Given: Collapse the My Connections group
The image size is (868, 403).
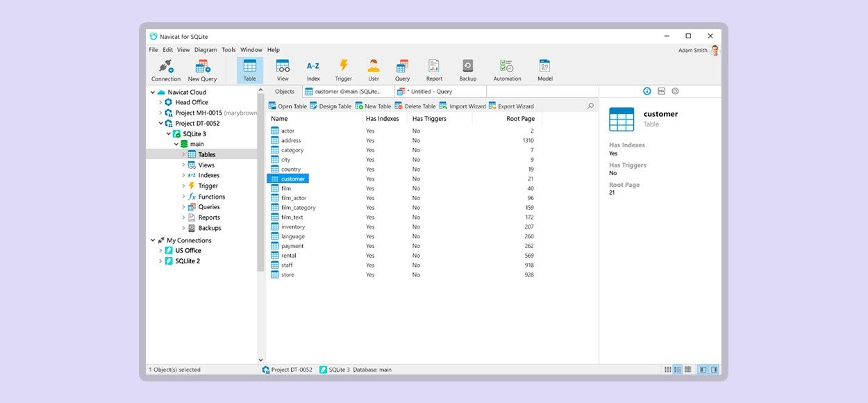Looking at the screenshot, I should click(x=153, y=240).
